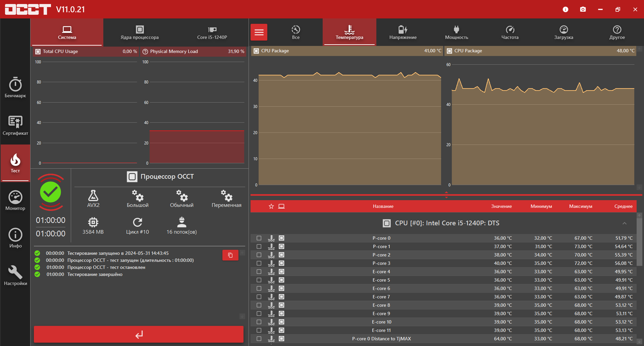This screenshot has width=644, height=346.
Task: Switch to the Напряжение tab
Action: tap(403, 32)
